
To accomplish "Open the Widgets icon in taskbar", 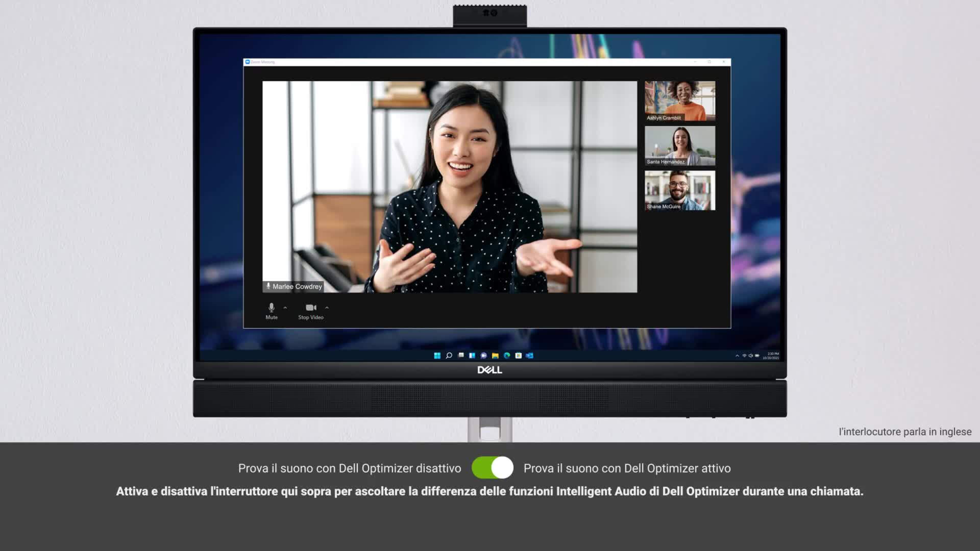I will click(x=472, y=356).
